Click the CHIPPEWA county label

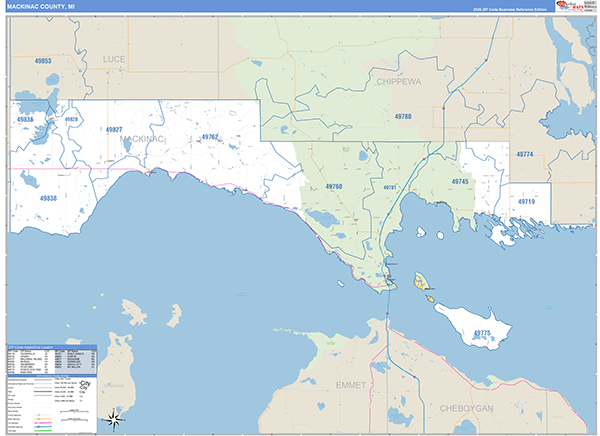(399, 82)
